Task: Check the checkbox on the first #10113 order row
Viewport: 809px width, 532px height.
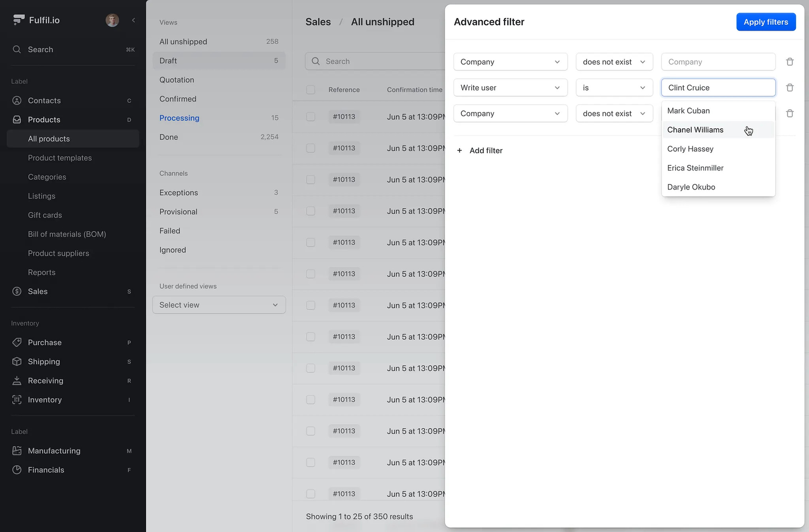Action: [310, 117]
